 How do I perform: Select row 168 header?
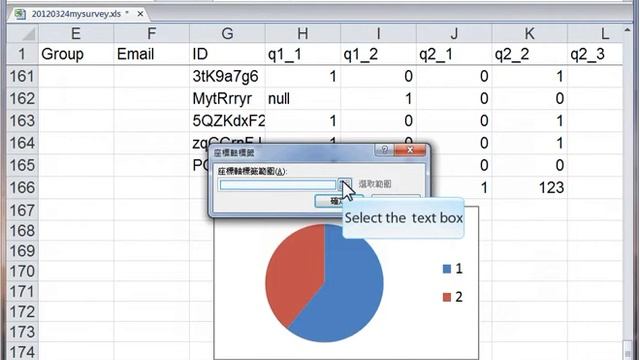click(22, 231)
